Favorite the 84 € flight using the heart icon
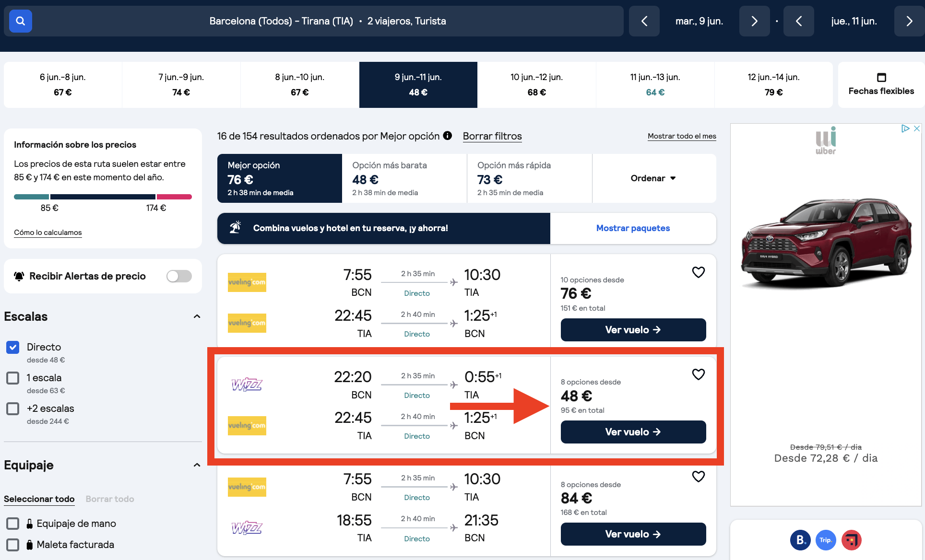This screenshot has height=560, width=925. click(x=699, y=476)
